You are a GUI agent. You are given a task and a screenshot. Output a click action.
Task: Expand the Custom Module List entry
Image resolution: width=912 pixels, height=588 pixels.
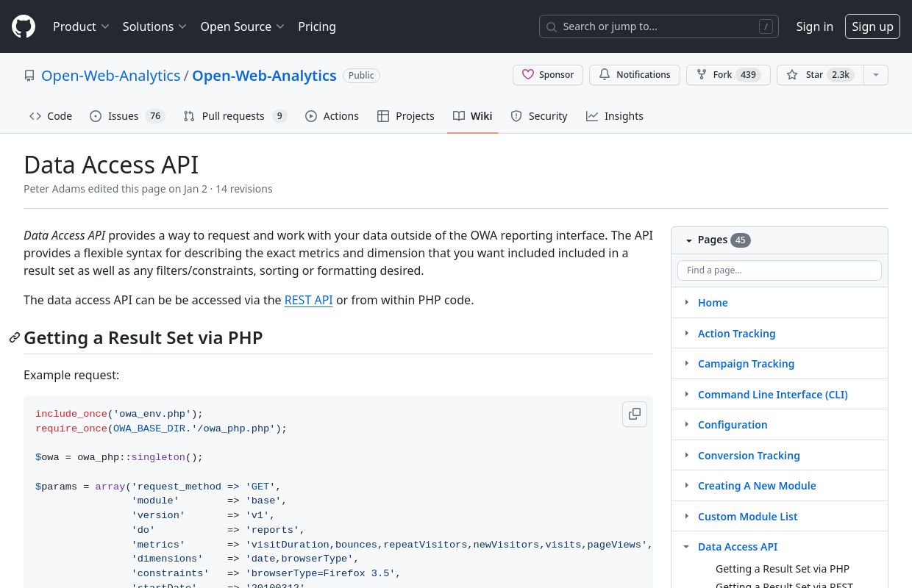[687, 516]
